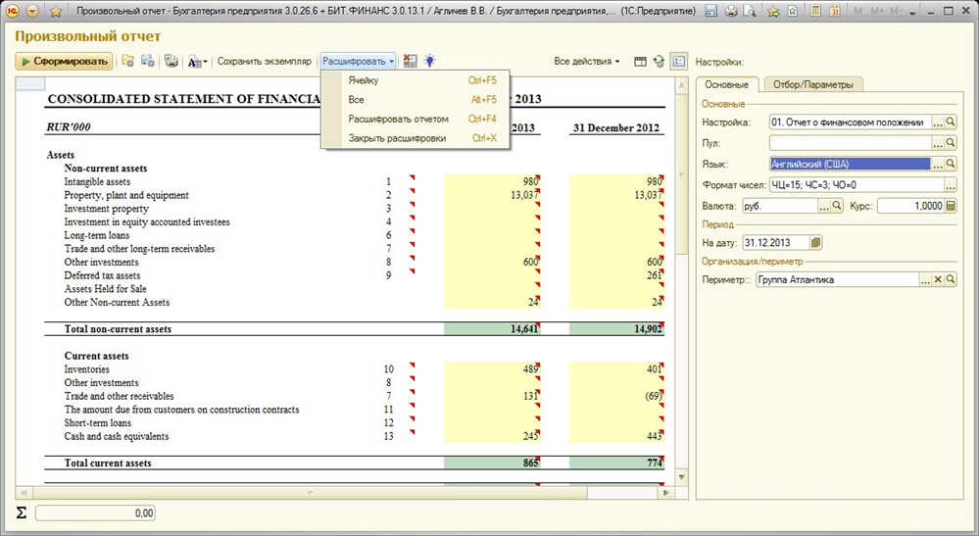
Task: Click ellipsis selector of the Язык field
Action: pos(938,164)
